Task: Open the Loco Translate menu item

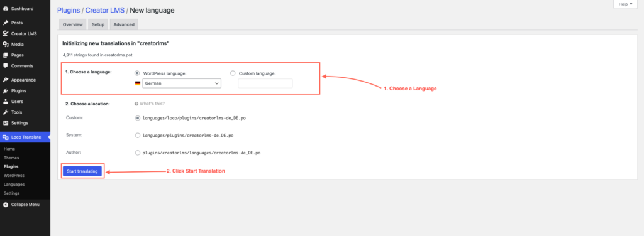Action: (x=25, y=137)
